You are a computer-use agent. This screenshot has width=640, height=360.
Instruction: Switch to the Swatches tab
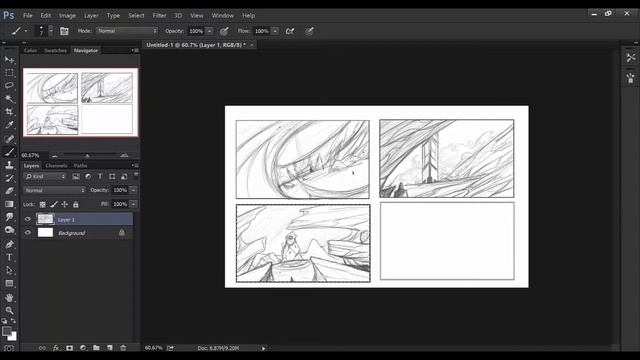tap(55, 51)
